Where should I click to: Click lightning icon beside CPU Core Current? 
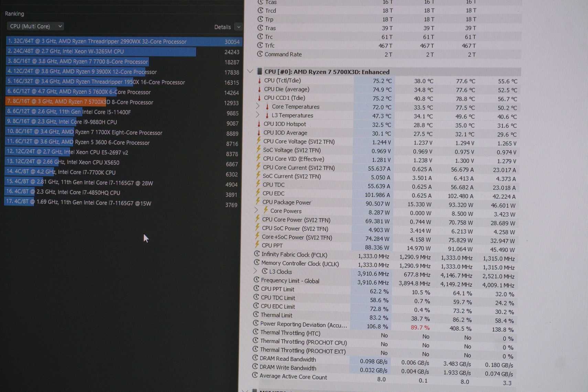(x=258, y=166)
